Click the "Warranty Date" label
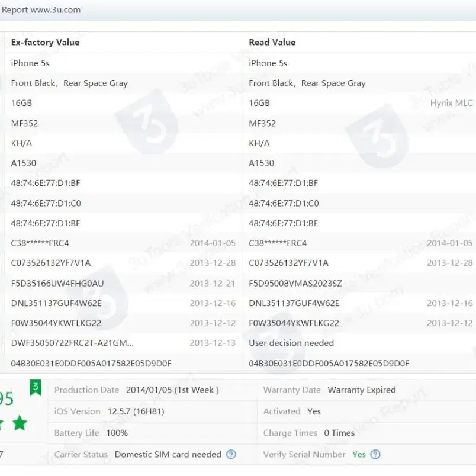This screenshot has width=476, height=476. [x=292, y=390]
